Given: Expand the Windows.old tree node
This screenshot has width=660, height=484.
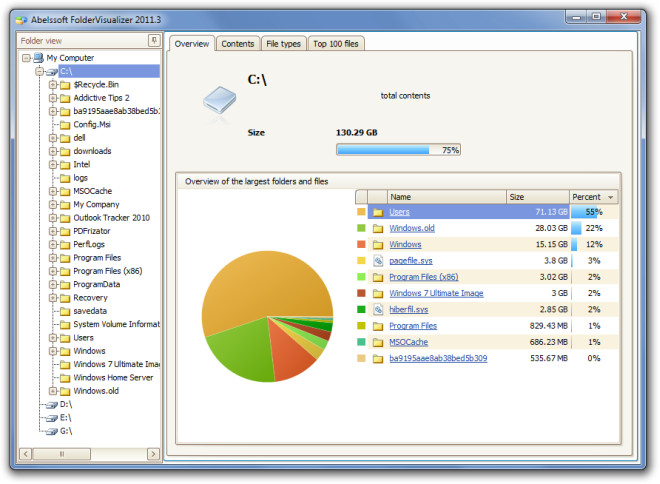Looking at the screenshot, I should click(53, 391).
